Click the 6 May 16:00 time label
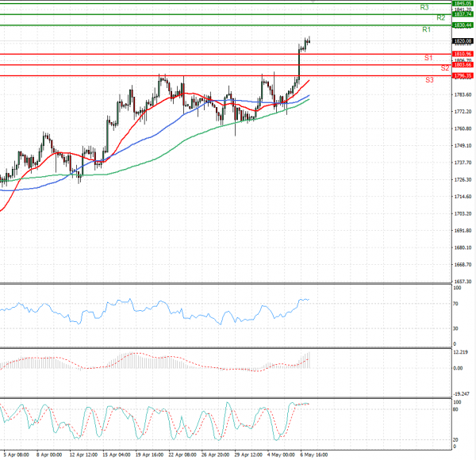This screenshot has width=476, height=460. point(314,454)
